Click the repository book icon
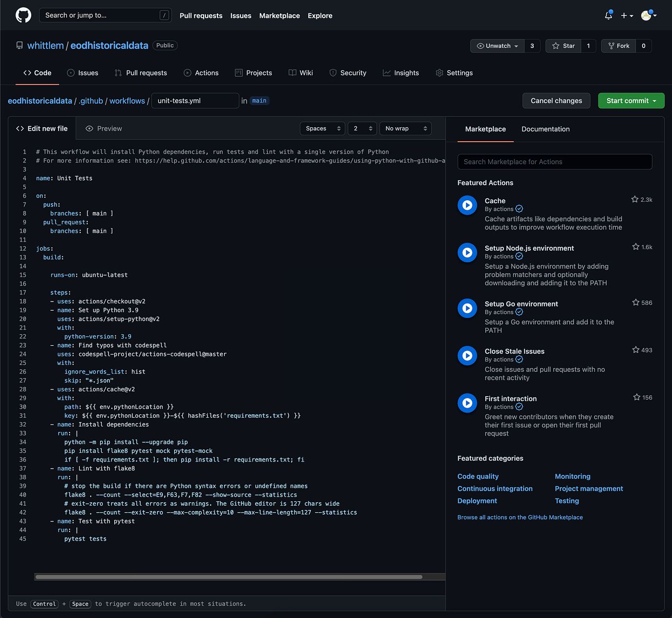Image resolution: width=672 pixels, height=618 pixels. (19, 46)
